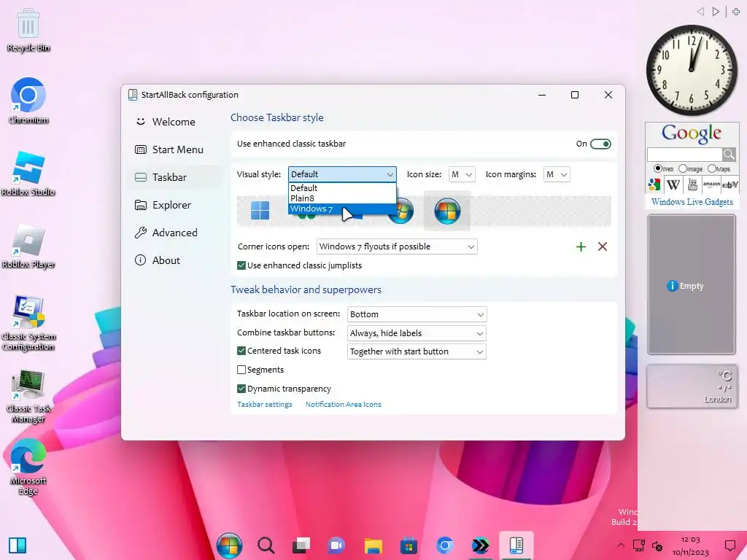Choose Plain8 in Visual style list

click(342, 198)
